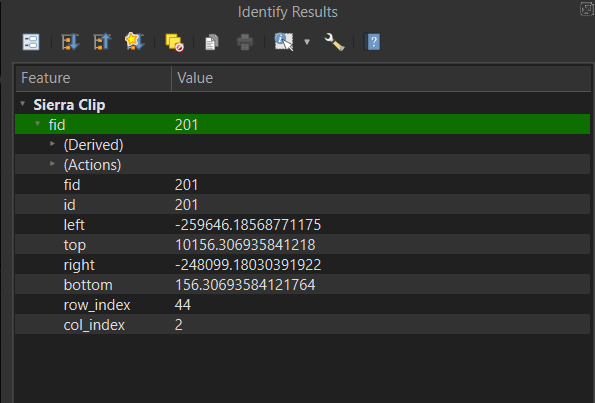Open Identify Settings wrench icon
The image size is (595, 403).
point(334,42)
